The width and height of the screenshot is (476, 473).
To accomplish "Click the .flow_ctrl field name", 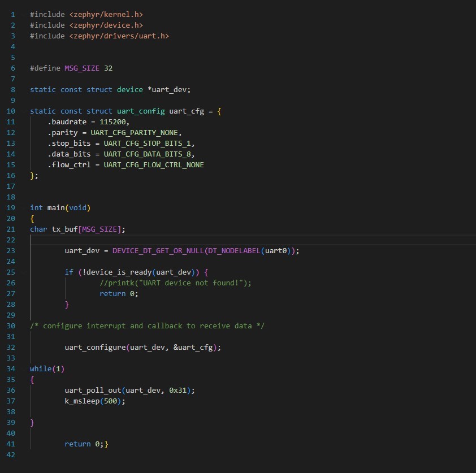I will click(x=69, y=165).
